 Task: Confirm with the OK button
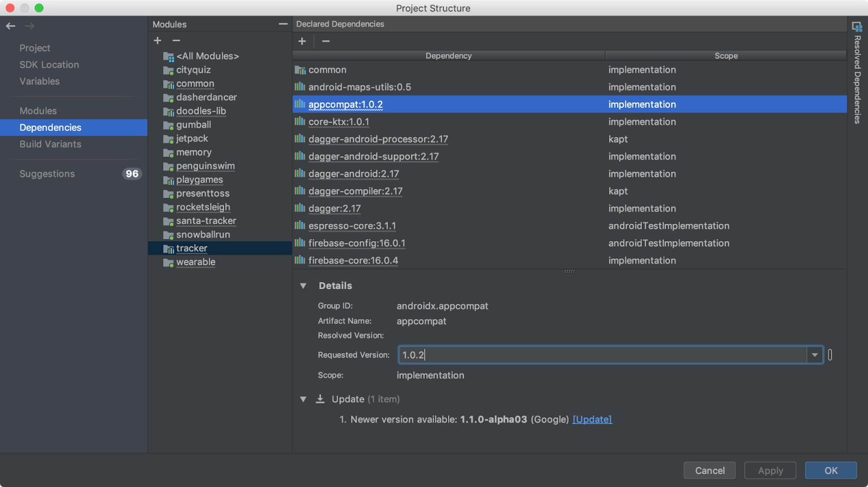point(831,470)
